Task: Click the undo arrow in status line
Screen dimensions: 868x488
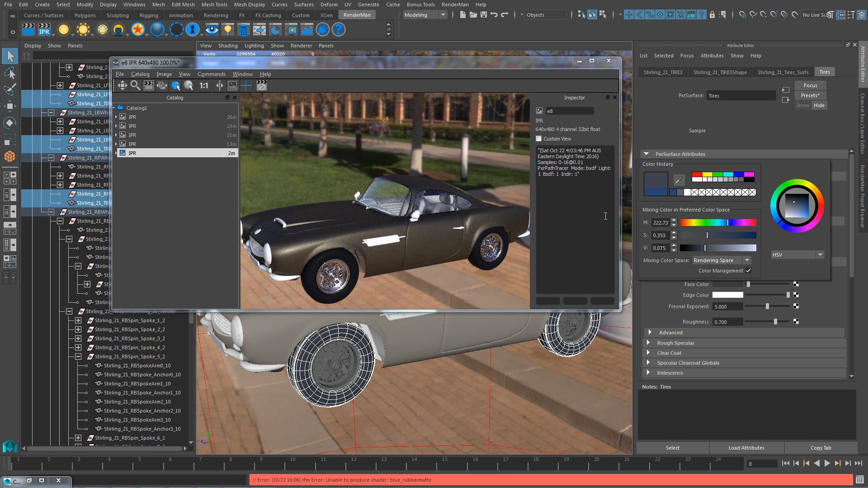Action: [x=494, y=15]
